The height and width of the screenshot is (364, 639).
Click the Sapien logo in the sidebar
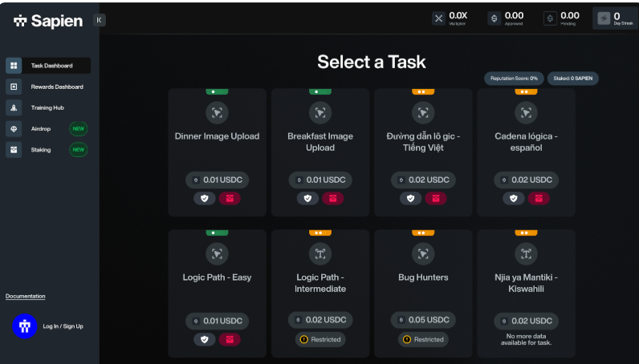click(x=48, y=21)
